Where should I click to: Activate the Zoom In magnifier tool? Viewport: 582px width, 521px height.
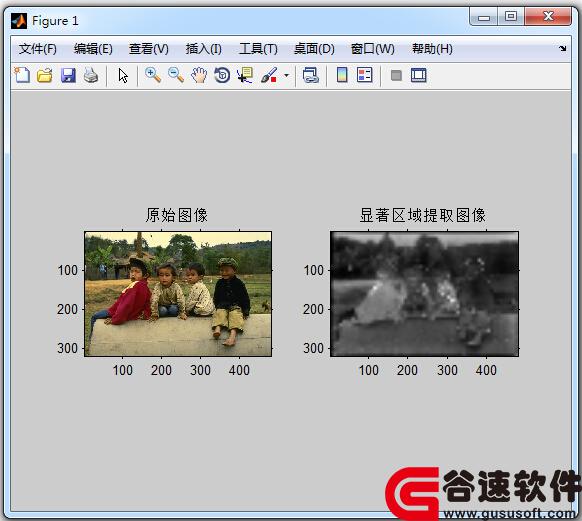pos(153,75)
